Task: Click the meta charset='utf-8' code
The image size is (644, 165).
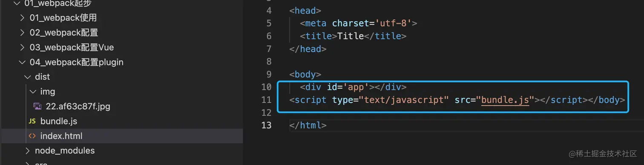Action: (x=358, y=23)
